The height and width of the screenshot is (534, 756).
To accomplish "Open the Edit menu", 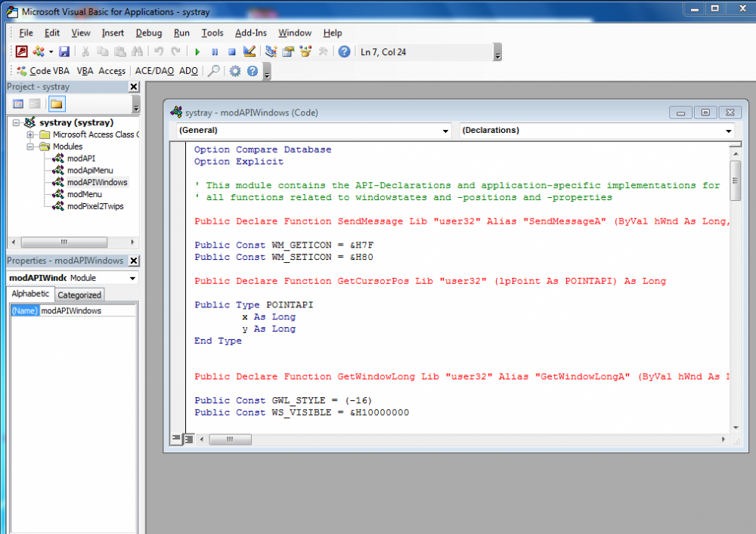I will click(52, 32).
